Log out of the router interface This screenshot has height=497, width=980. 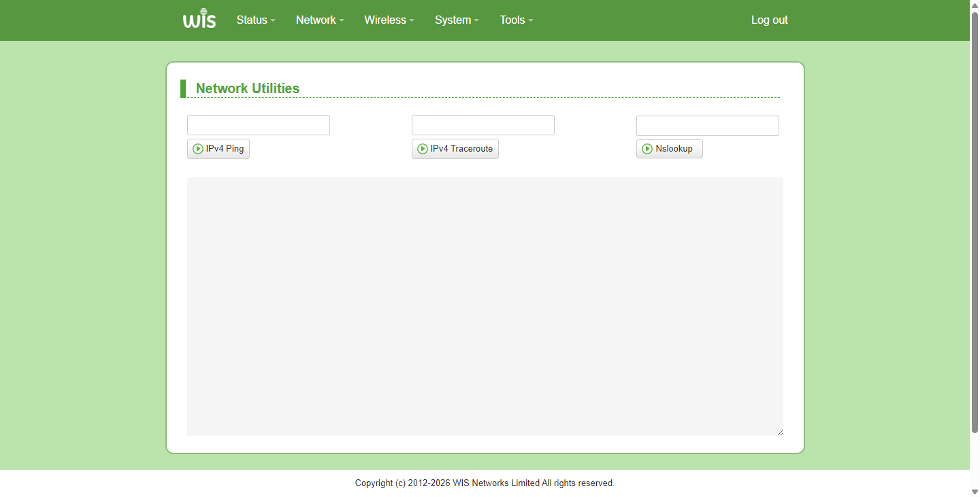[769, 20]
